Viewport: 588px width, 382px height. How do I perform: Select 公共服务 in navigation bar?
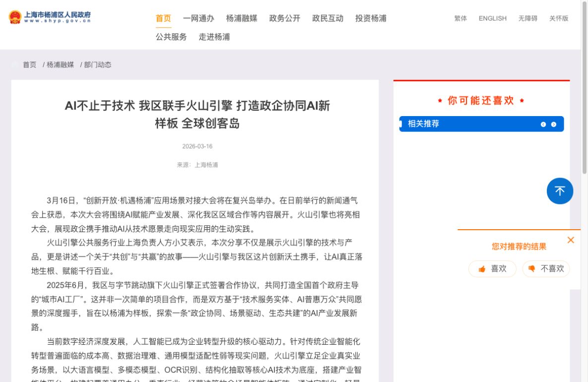coord(171,37)
